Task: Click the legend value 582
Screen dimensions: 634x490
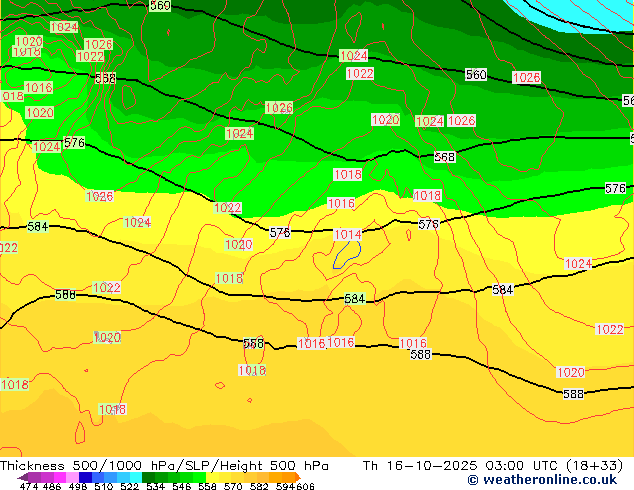Action: click(x=259, y=486)
